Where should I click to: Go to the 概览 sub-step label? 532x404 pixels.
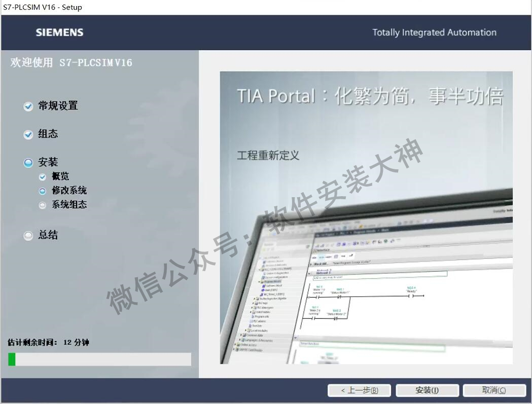point(60,176)
